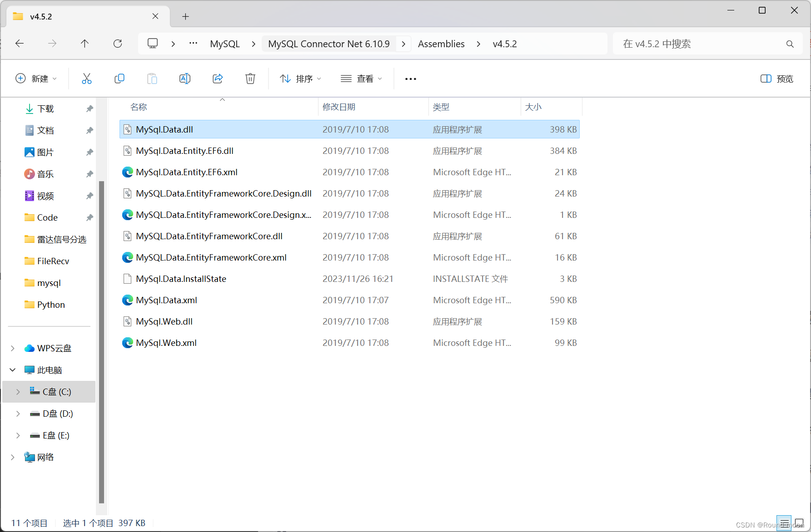Show hidden path with ellipsis in address bar
811x532 pixels.
coord(193,44)
